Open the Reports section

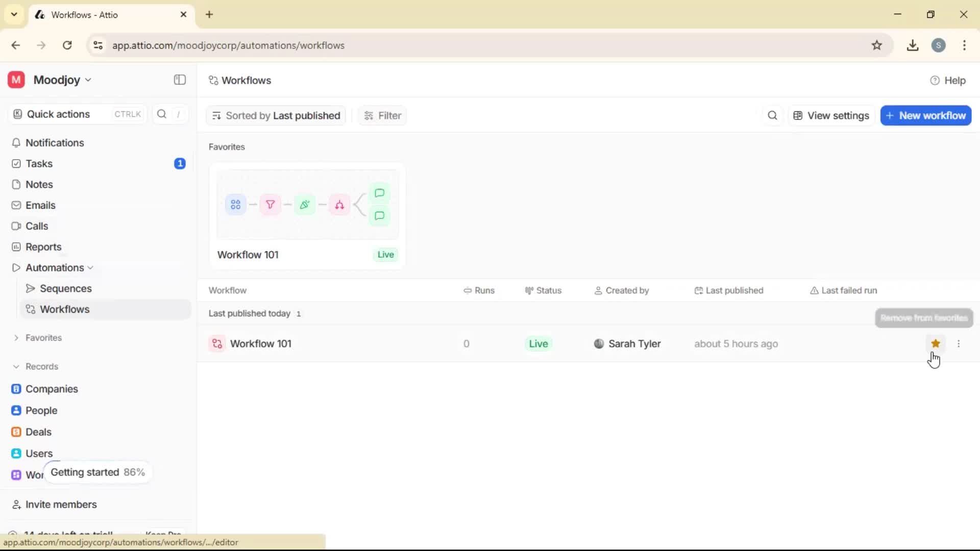pyautogui.click(x=43, y=246)
